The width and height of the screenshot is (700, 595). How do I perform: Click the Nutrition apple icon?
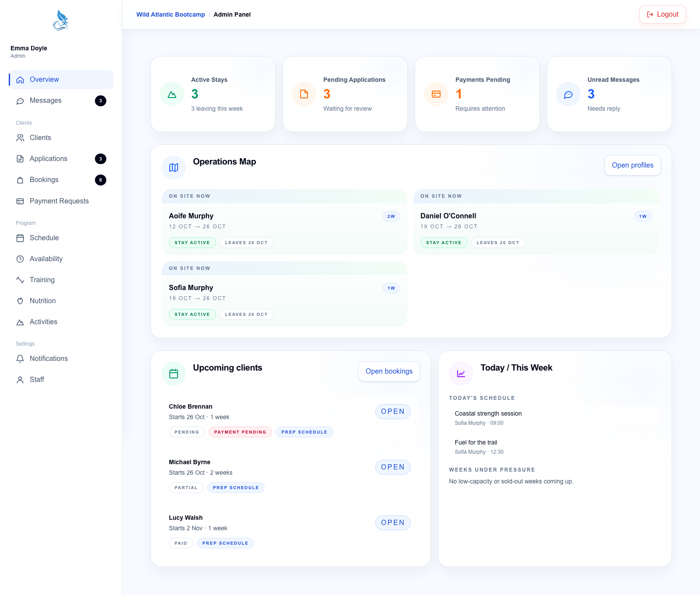click(20, 301)
